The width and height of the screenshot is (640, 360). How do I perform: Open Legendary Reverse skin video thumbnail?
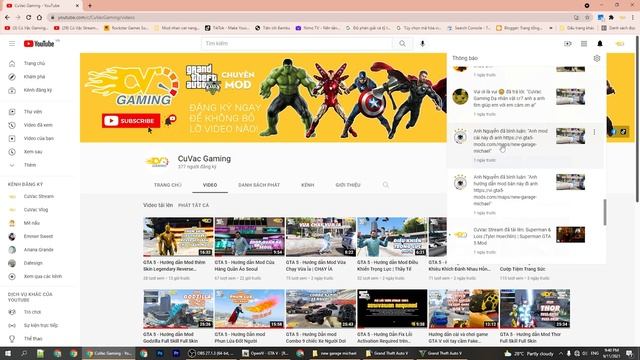pyautogui.click(x=178, y=237)
